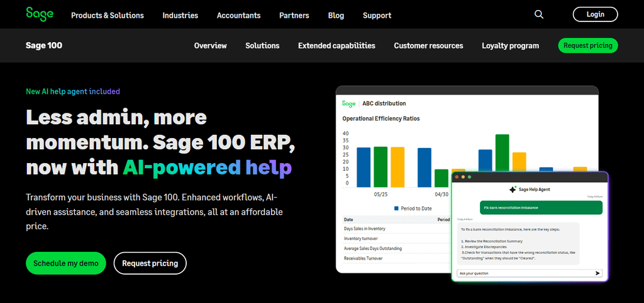The height and width of the screenshot is (303, 644).
Task: Click the 05/25 chart axis label
Action: [x=380, y=194]
